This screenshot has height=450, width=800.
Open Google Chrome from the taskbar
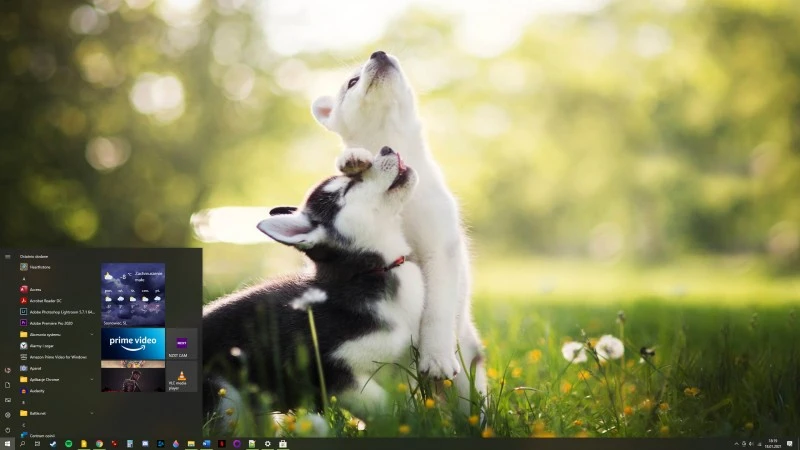click(x=99, y=444)
